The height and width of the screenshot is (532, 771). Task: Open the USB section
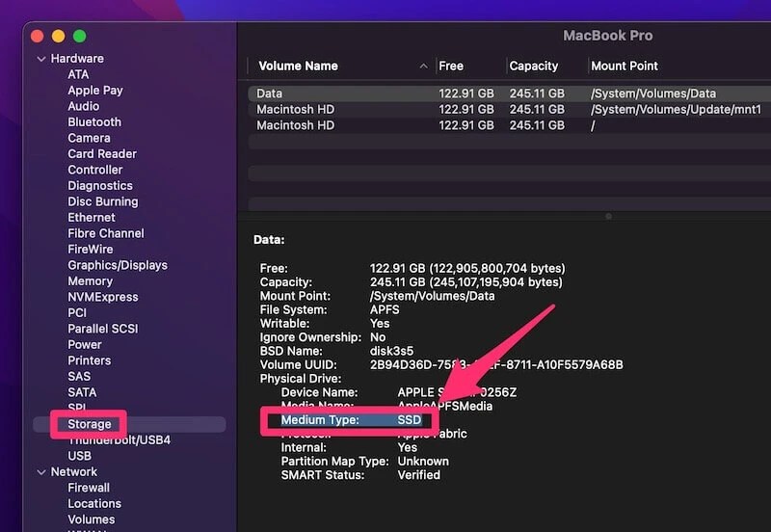(80, 456)
